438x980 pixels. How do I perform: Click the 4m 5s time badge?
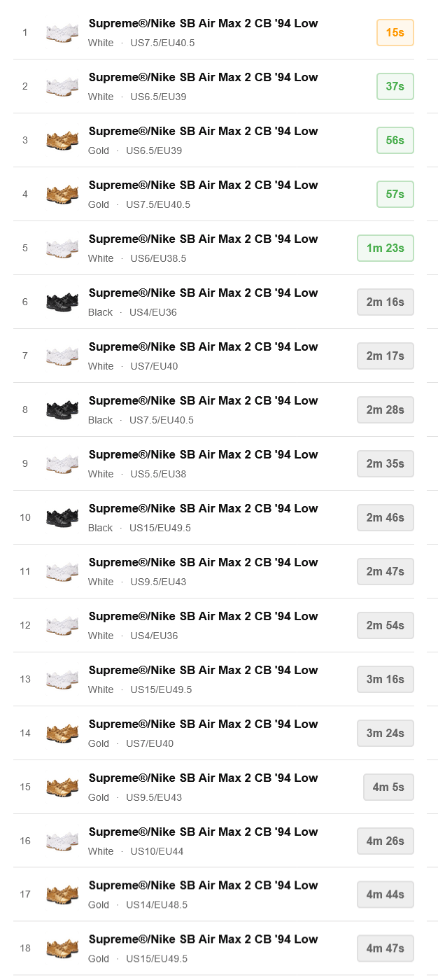(388, 787)
